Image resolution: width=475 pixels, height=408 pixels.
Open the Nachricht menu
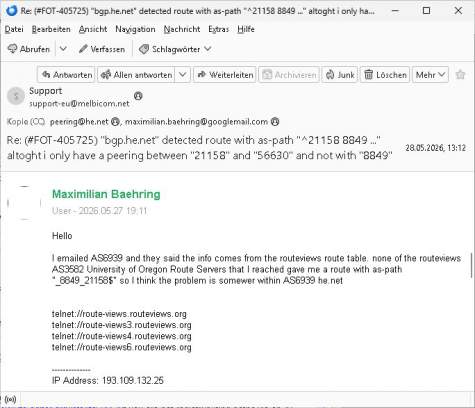pos(182,29)
